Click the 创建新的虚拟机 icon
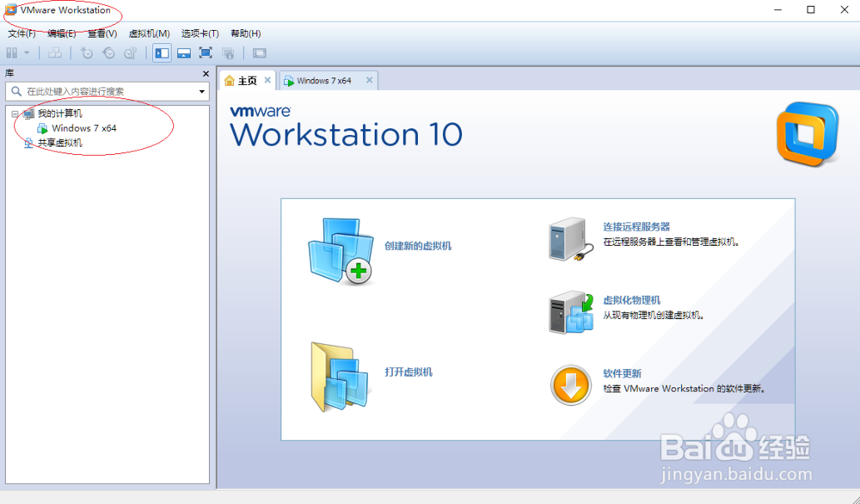This screenshot has width=860, height=504. (341, 251)
